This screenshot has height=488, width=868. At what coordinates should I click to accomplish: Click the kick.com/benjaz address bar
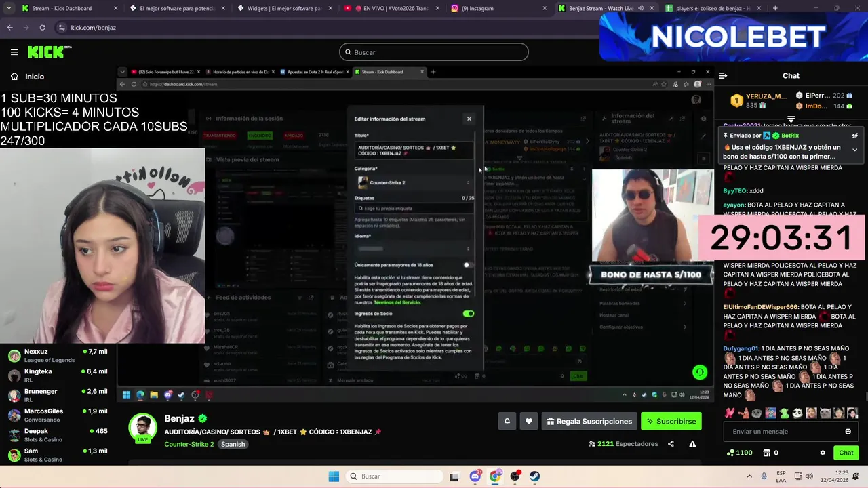pos(325,28)
